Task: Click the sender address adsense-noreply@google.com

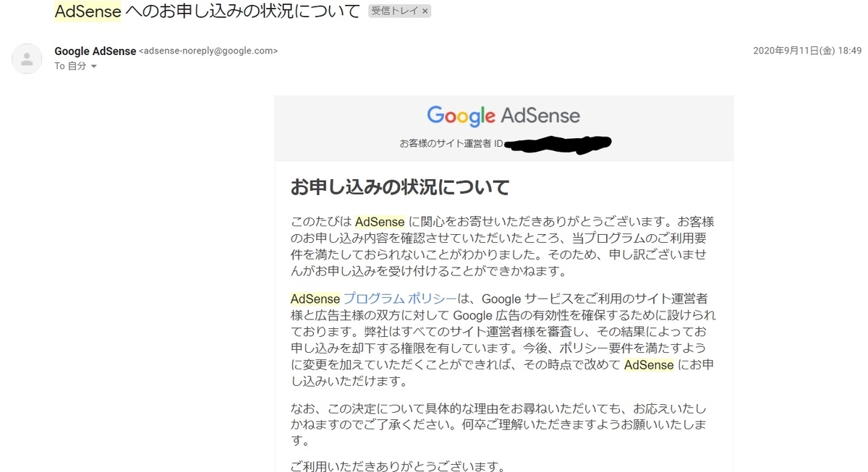Action: (208, 51)
